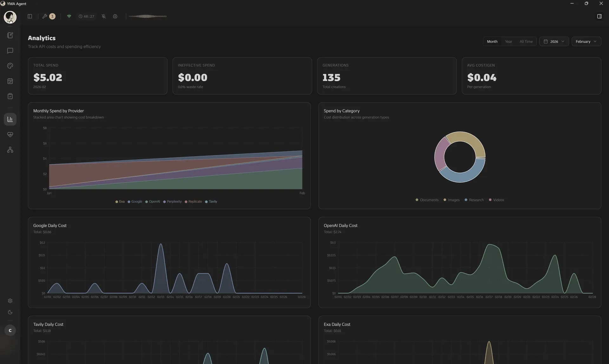Open the health heart icon in the sidebar
This screenshot has height=364, width=609.
(10, 134)
